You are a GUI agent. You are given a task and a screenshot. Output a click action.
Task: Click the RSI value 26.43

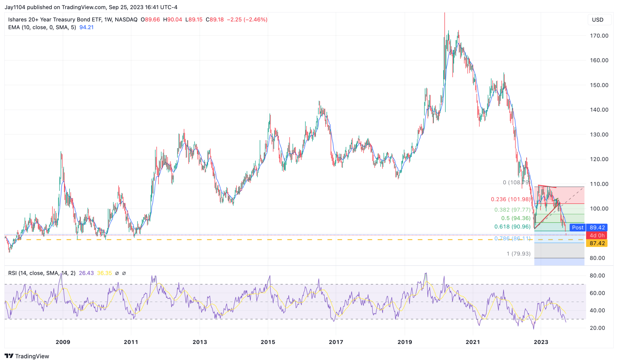[x=86, y=273]
